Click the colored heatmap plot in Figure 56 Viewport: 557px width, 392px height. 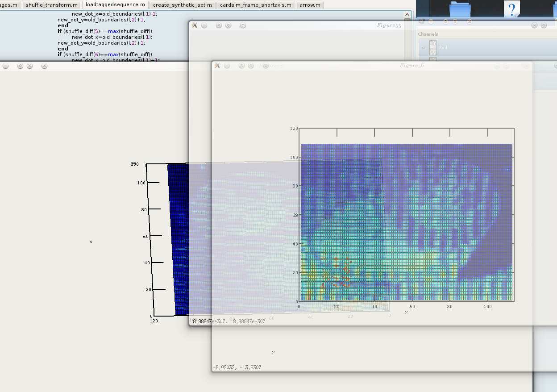[x=407, y=222]
